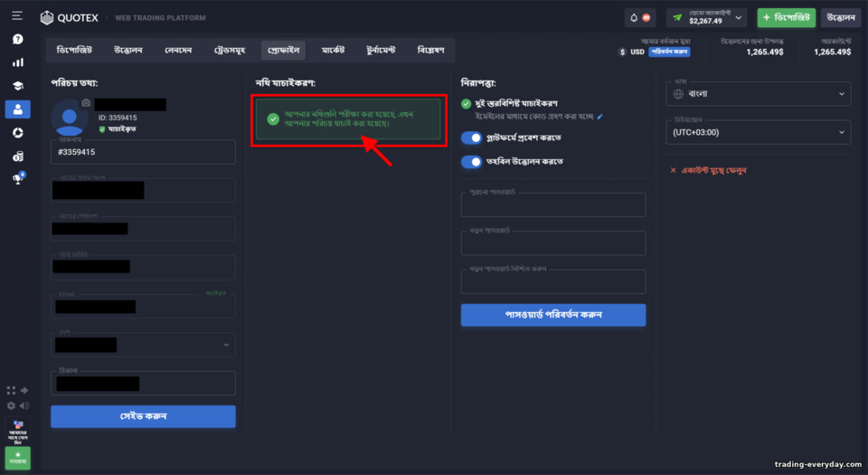This screenshot has height=475, width=868.
Task: Open the help question-mark icon in sidebar
Action: (x=18, y=39)
